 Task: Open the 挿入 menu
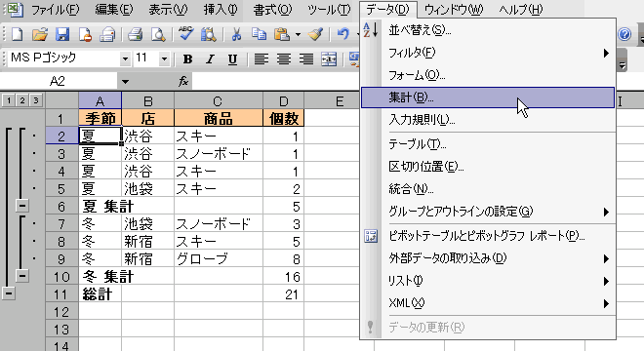click(x=221, y=9)
